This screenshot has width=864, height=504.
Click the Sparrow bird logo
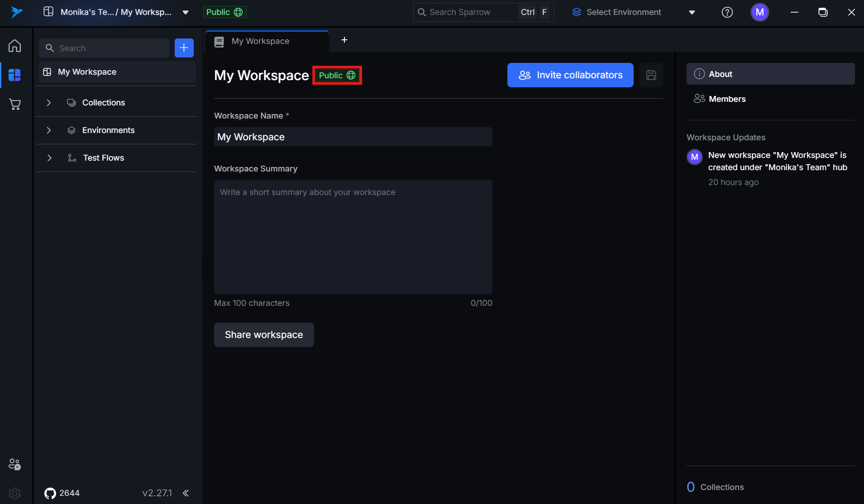[x=17, y=12]
